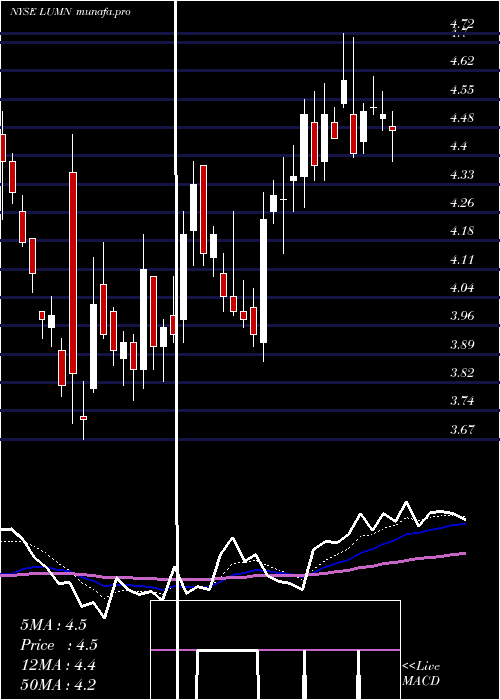Select the 12MA : 4.4 readout
Image resolution: width=500 pixels, height=700 pixels.
pyautogui.click(x=58, y=665)
